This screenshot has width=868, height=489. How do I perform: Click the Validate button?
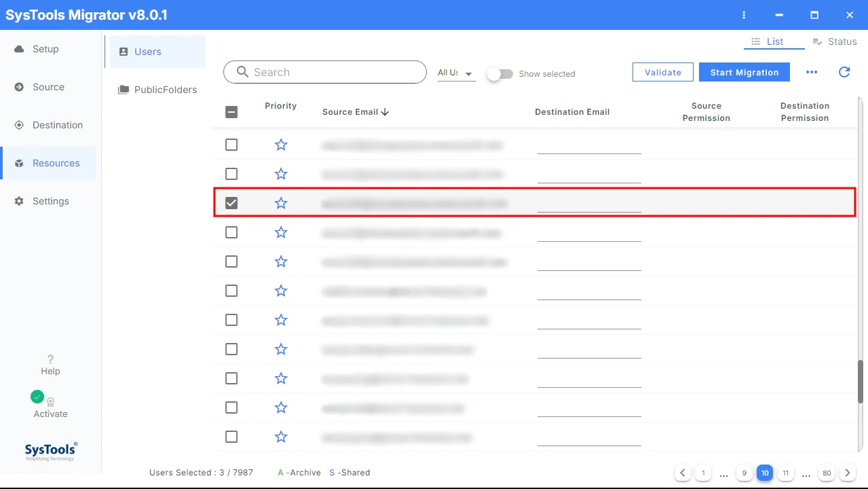pos(663,72)
